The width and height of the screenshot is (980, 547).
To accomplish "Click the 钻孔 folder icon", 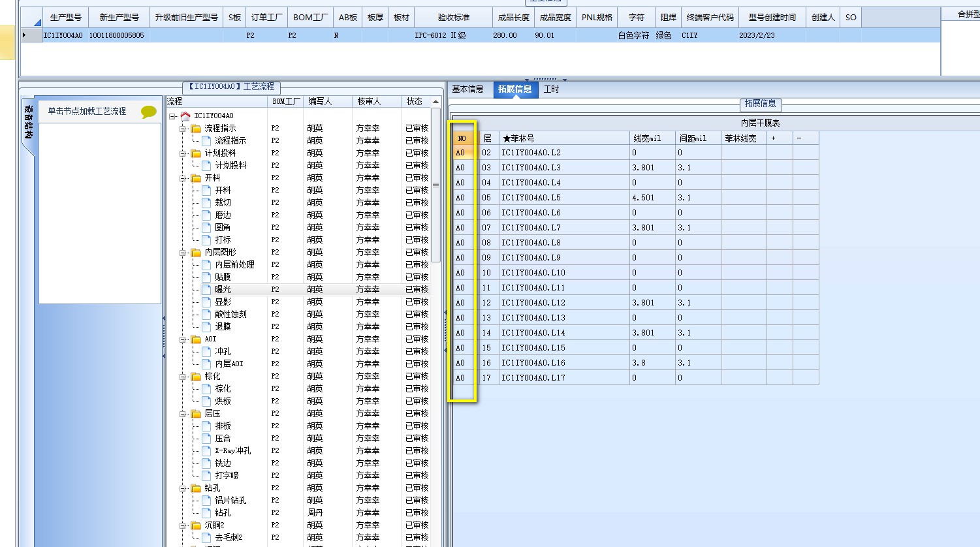I will 196,488.
